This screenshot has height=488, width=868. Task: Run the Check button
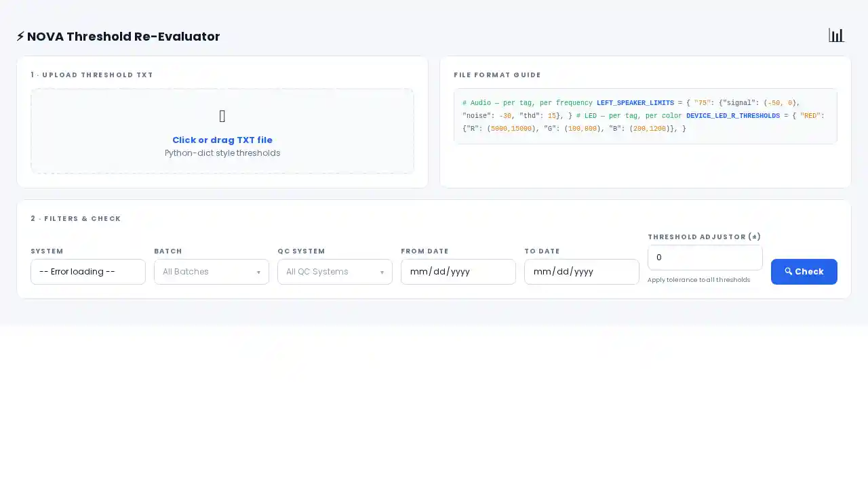804,272
